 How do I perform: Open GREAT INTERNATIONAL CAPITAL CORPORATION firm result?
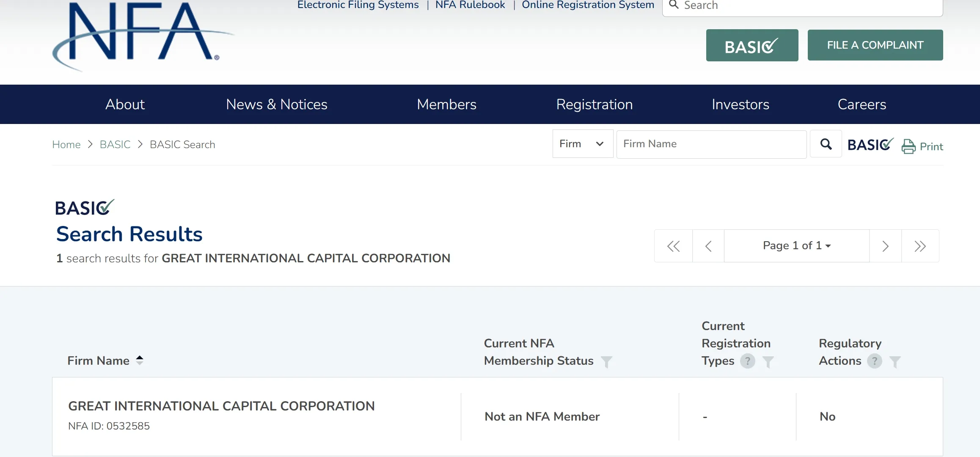point(221,406)
